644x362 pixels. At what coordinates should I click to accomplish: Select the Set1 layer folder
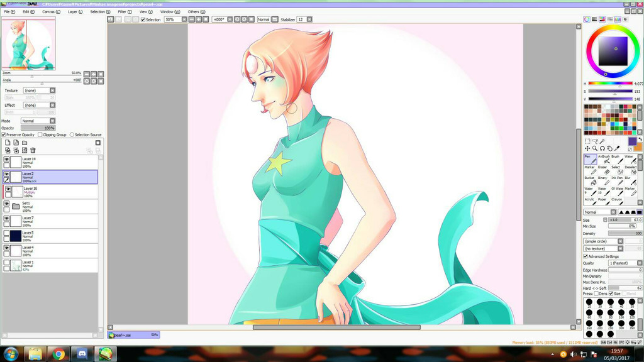click(x=50, y=206)
